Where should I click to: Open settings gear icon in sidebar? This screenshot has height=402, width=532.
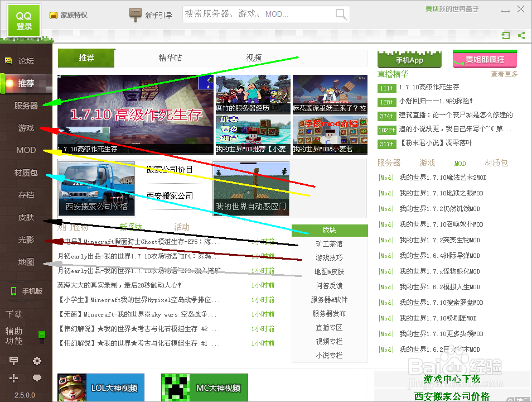(37, 361)
